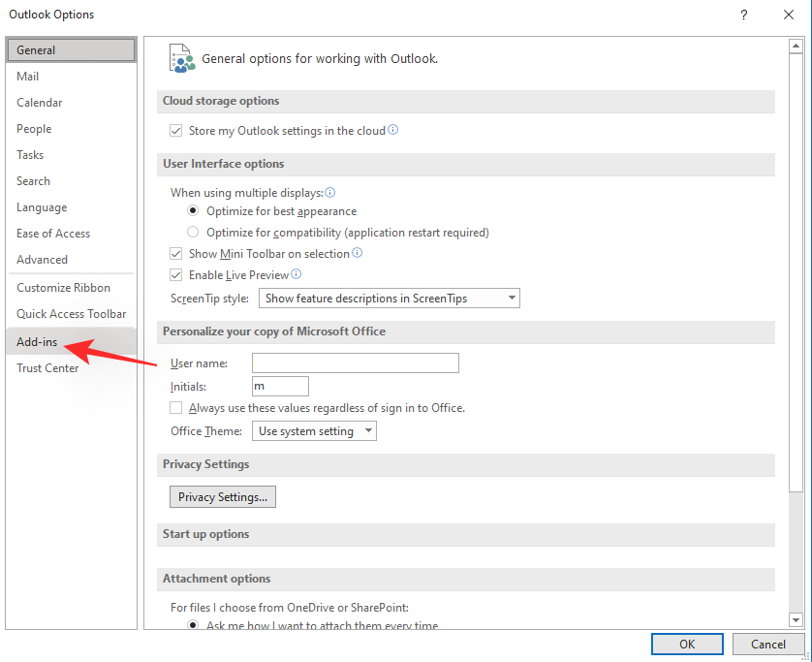Uncheck Show Mini Toolbar on selection
Image resolution: width=812 pixels, height=662 pixels.
coord(176,254)
